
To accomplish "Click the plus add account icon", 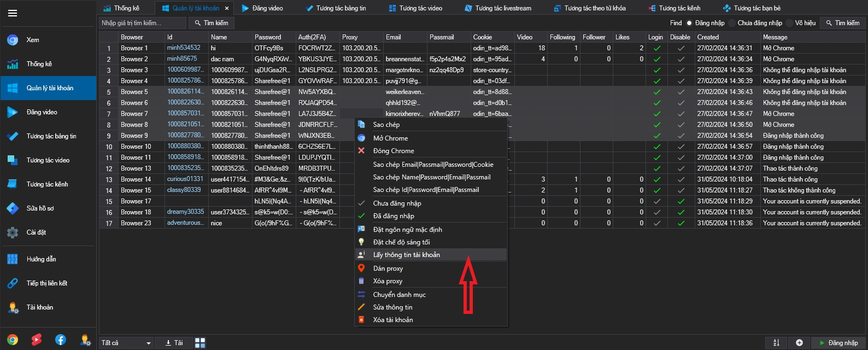I will [799, 343].
